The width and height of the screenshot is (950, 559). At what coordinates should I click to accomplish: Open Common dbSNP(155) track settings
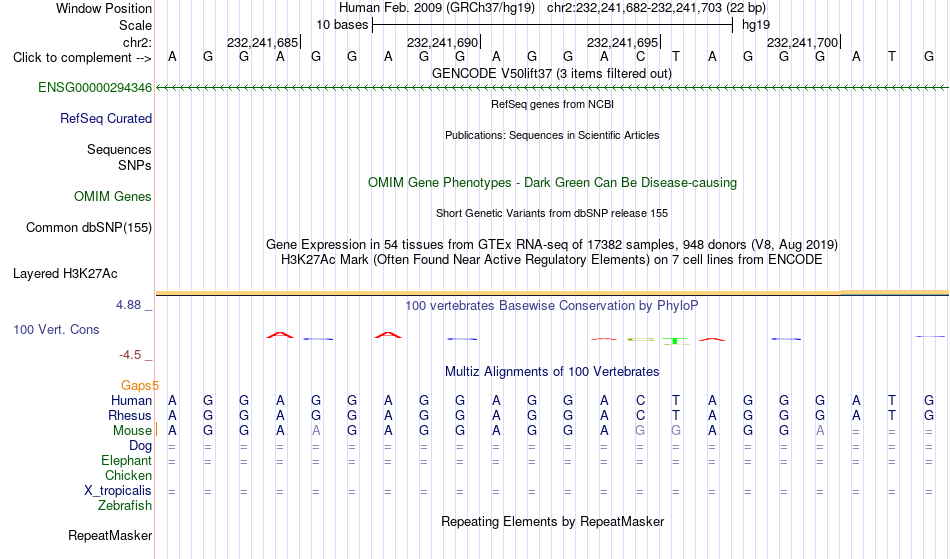(x=88, y=228)
